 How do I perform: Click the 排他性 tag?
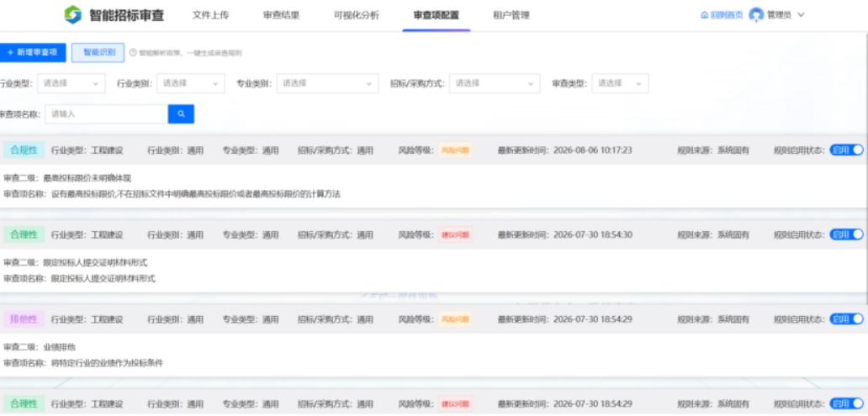[x=24, y=319]
